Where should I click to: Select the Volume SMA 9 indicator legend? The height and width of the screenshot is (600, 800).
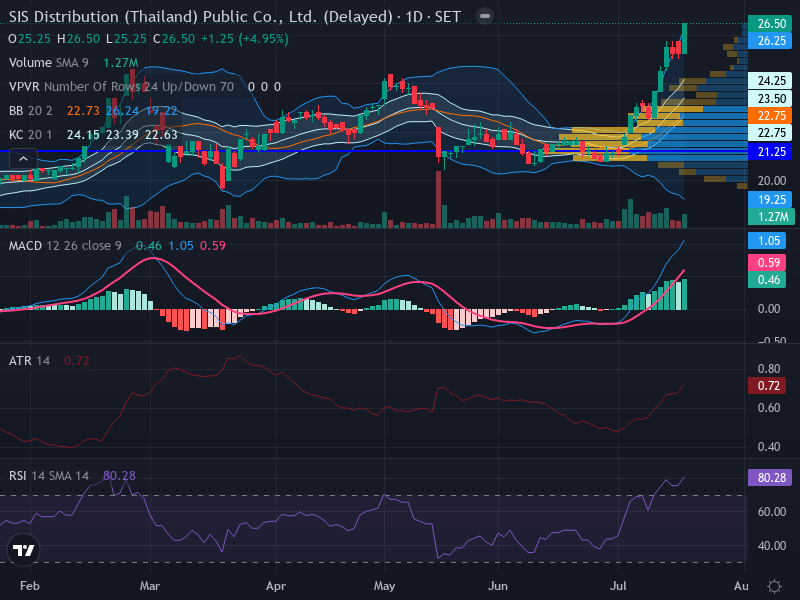tap(48, 63)
